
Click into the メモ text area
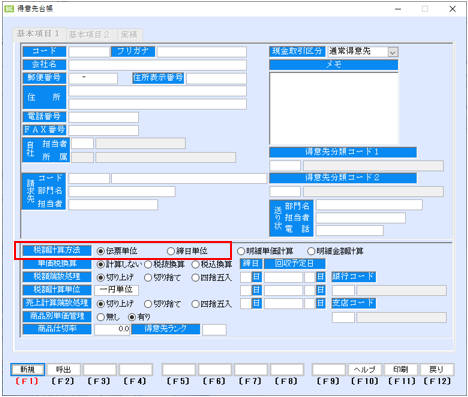pyautogui.click(x=334, y=108)
